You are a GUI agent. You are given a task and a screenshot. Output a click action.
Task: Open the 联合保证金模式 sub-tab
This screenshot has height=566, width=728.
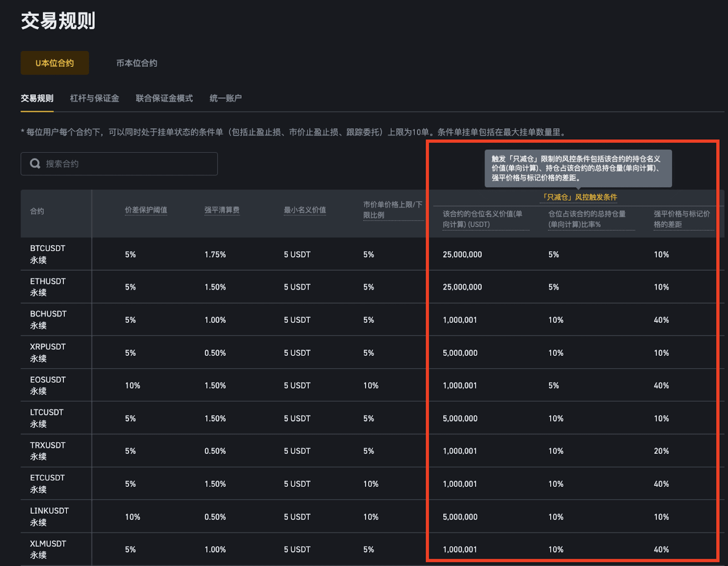(164, 98)
